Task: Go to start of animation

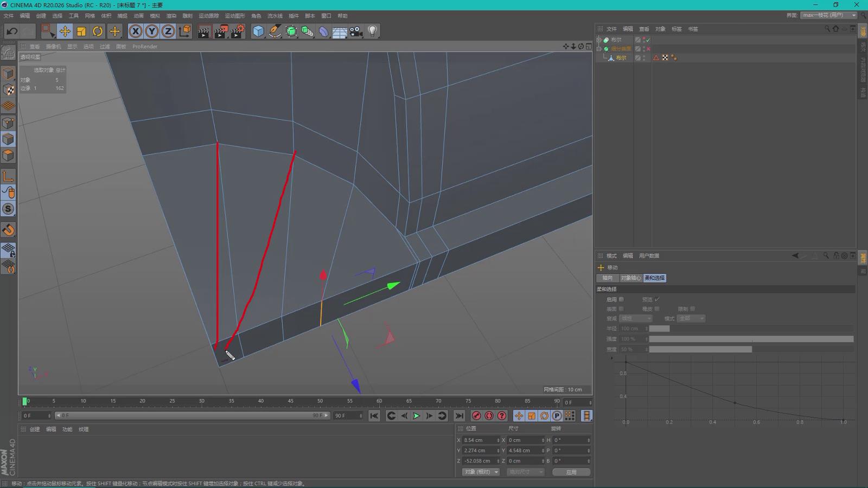Action: click(x=374, y=416)
